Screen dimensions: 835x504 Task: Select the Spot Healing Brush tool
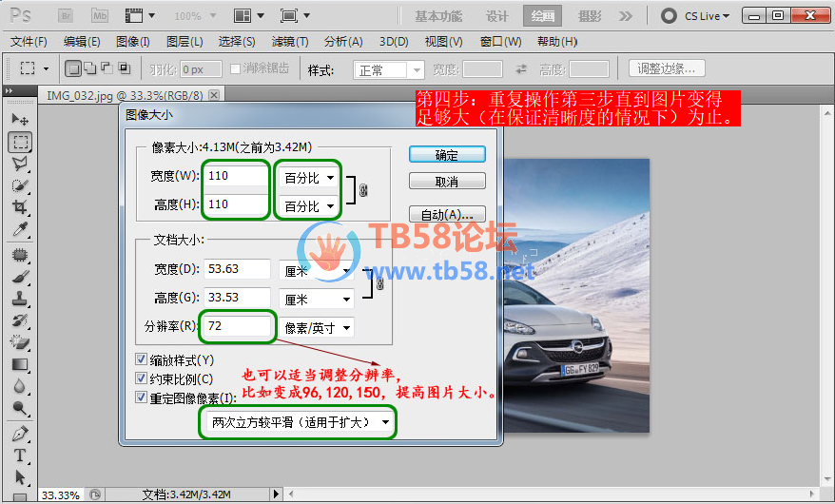pyautogui.click(x=20, y=255)
